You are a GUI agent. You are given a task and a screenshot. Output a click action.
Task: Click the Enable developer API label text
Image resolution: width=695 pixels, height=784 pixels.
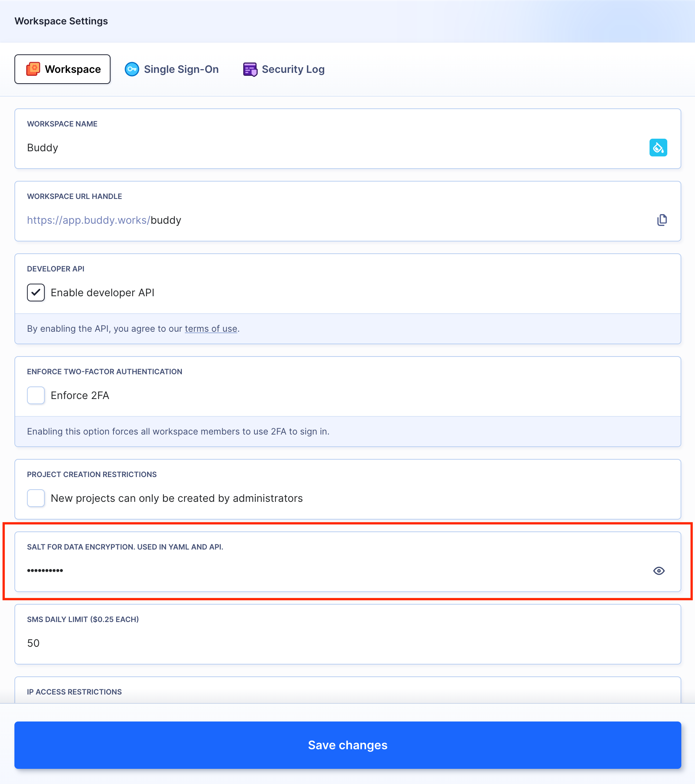click(102, 293)
